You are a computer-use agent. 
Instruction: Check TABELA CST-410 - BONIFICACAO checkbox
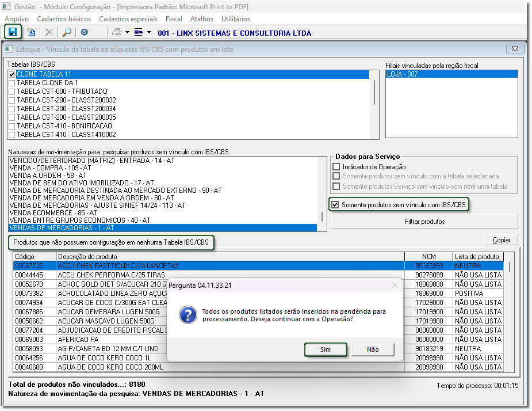[x=12, y=126]
